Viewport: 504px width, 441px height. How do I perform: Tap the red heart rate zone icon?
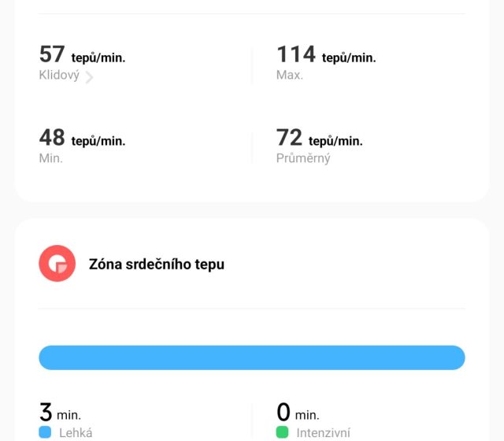click(57, 264)
